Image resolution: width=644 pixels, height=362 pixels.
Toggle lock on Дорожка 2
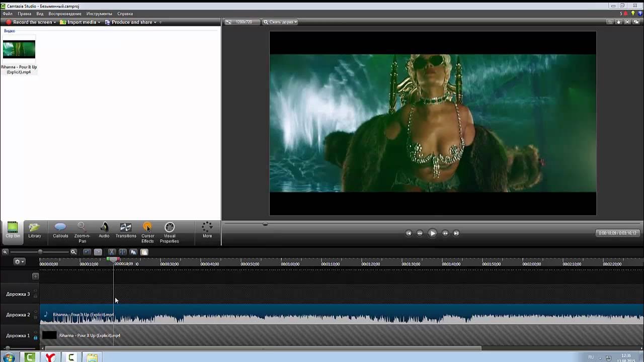35,317
